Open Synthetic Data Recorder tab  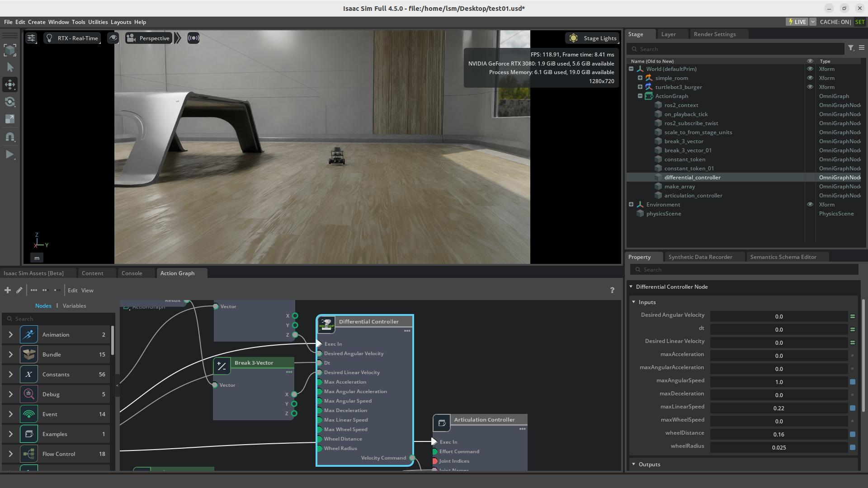tap(700, 257)
